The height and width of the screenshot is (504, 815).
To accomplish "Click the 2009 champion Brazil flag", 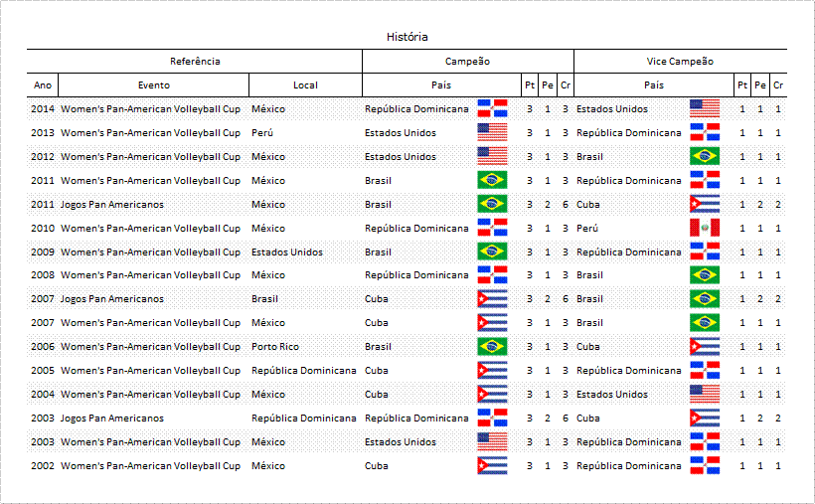I will pyautogui.click(x=492, y=252).
